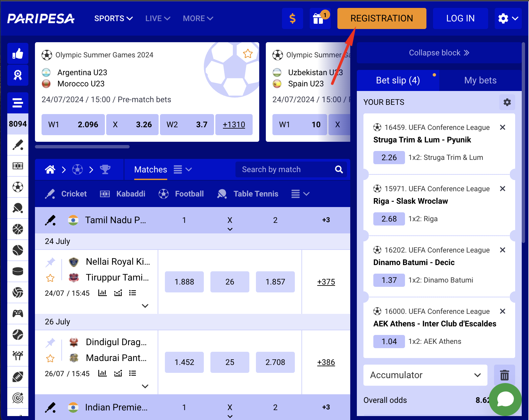Click the featured matches horizontal scrollbar
This screenshot has width=529, height=420.
pyautogui.click(x=82, y=147)
